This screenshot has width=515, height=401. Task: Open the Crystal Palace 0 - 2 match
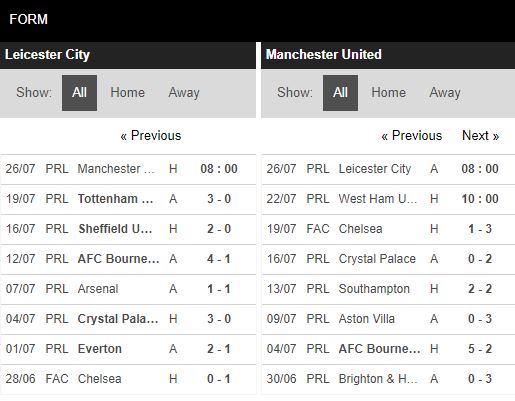pyautogui.click(x=388, y=259)
